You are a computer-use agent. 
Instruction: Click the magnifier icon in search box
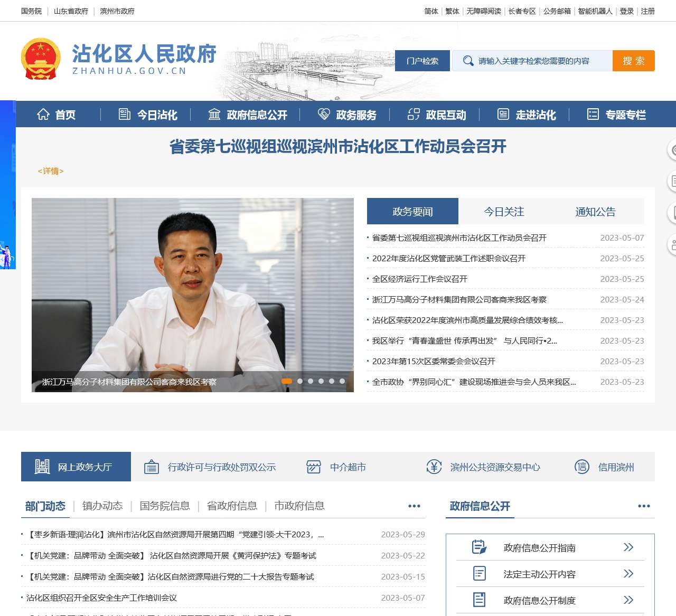468,61
